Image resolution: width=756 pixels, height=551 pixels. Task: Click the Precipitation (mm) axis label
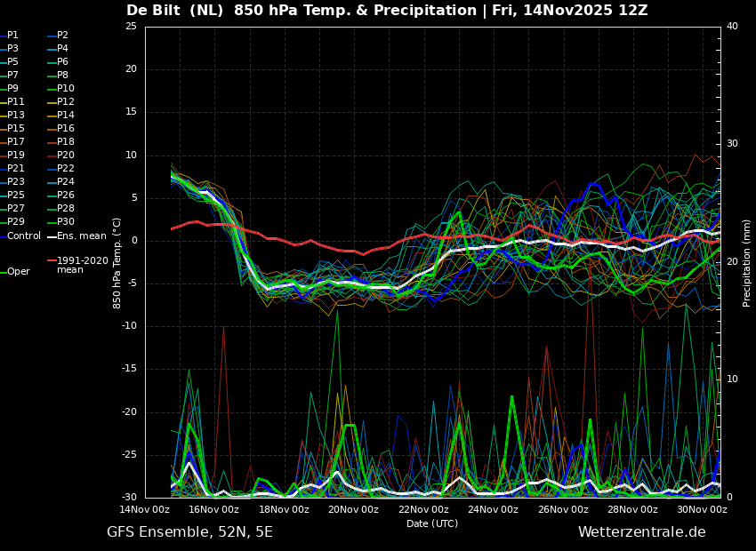pyautogui.click(x=746, y=261)
